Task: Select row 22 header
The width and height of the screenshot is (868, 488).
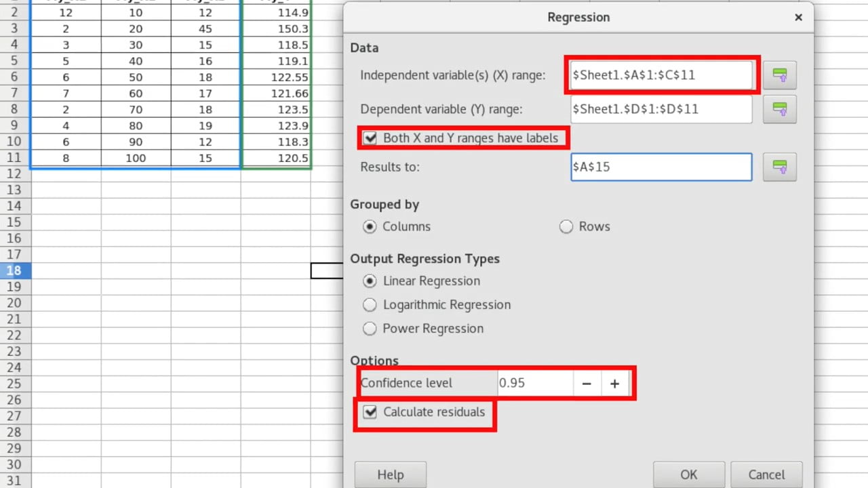Action: [14, 335]
